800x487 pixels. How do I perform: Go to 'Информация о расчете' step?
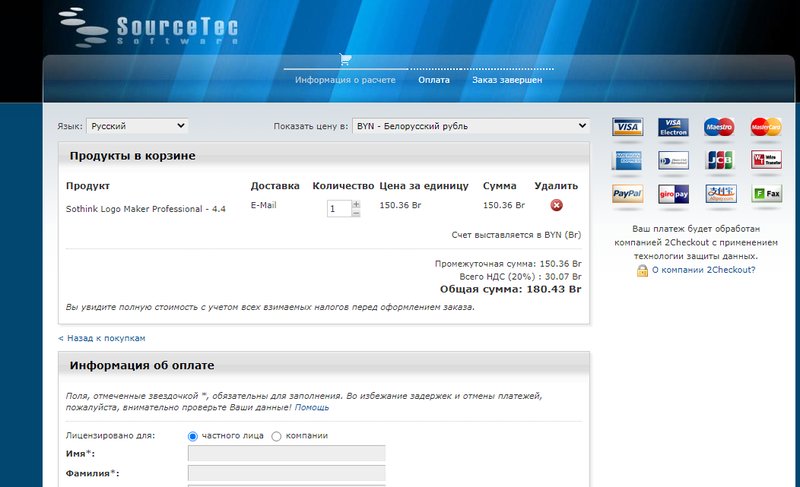(x=345, y=80)
